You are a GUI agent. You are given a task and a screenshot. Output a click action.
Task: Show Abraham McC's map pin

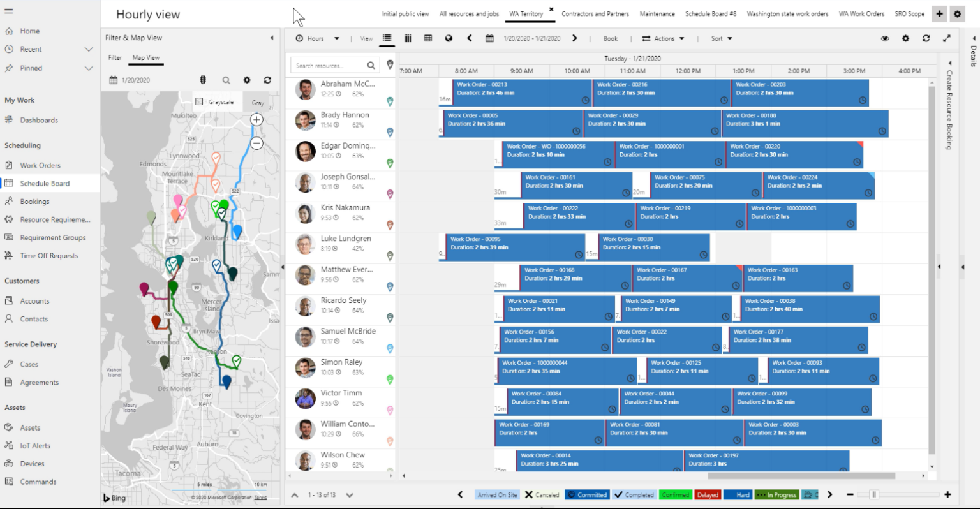390,101
